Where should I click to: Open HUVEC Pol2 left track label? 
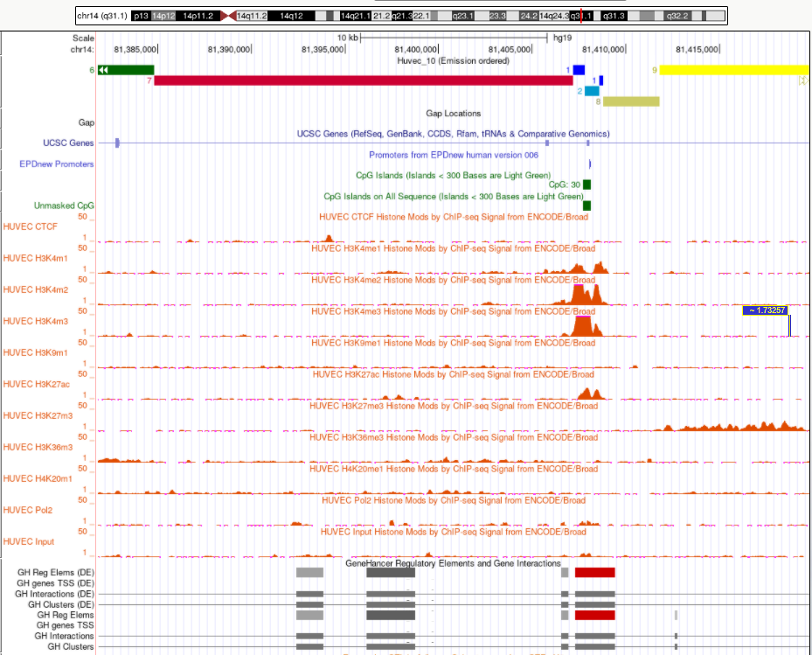click(27, 510)
